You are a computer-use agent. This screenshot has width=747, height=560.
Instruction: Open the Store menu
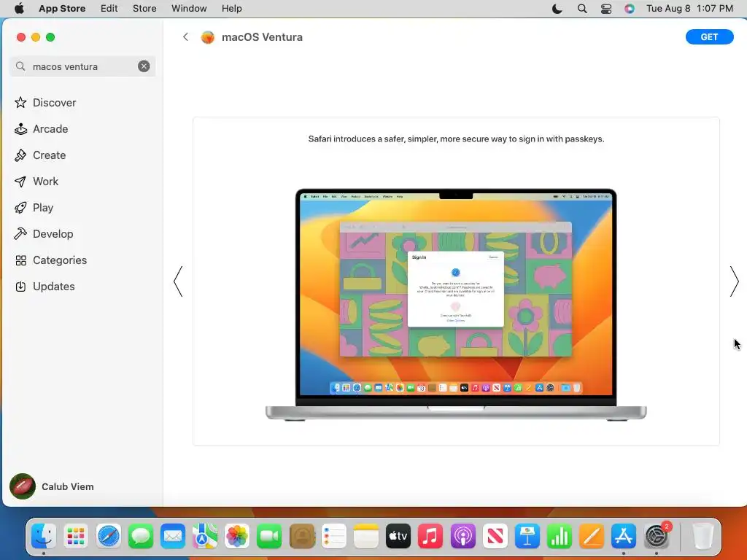click(x=144, y=9)
